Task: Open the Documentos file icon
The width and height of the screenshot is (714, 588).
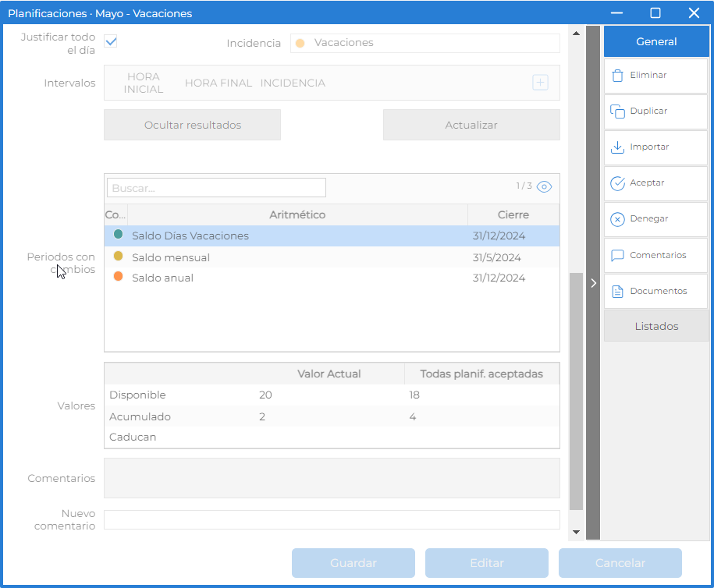Action: tap(617, 291)
